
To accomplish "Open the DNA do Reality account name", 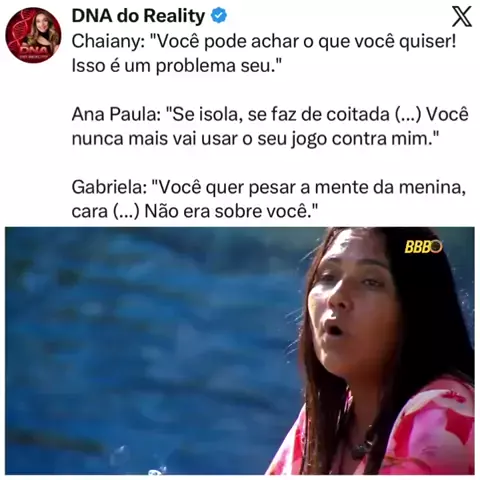I will click(x=138, y=16).
